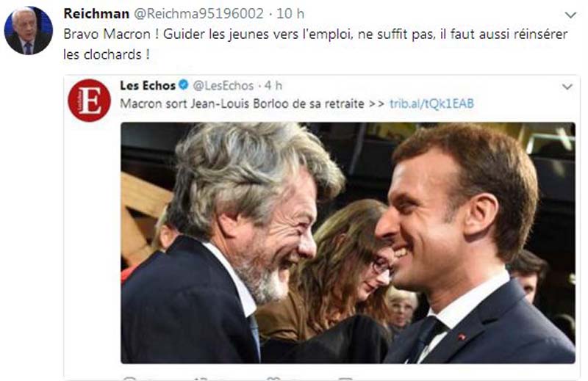The image size is (588, 381).
Task: Click the @Reichma95196002 handle
Action: coord(198,14)
